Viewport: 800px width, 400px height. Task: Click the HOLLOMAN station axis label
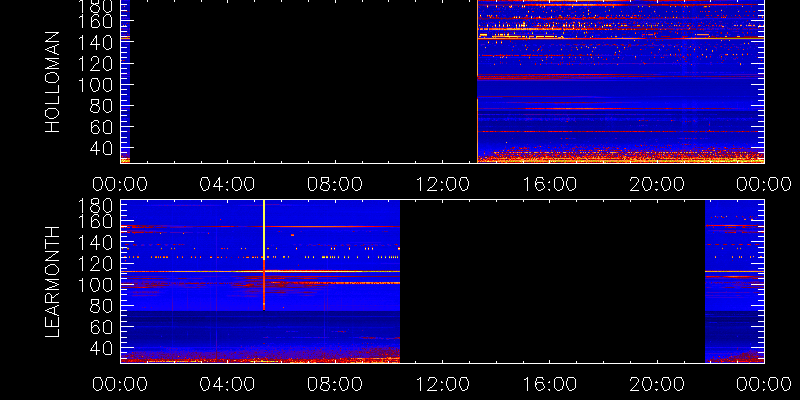click(53, 82)
